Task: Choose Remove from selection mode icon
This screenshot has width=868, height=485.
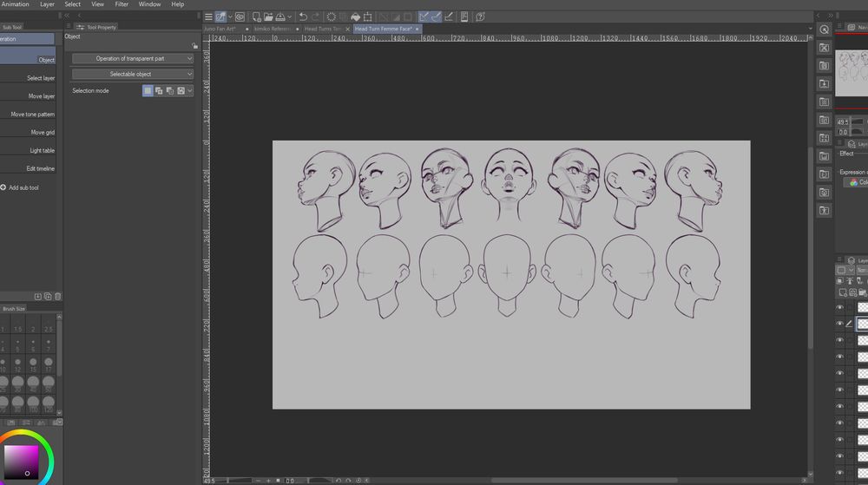Action: point(170,91)
